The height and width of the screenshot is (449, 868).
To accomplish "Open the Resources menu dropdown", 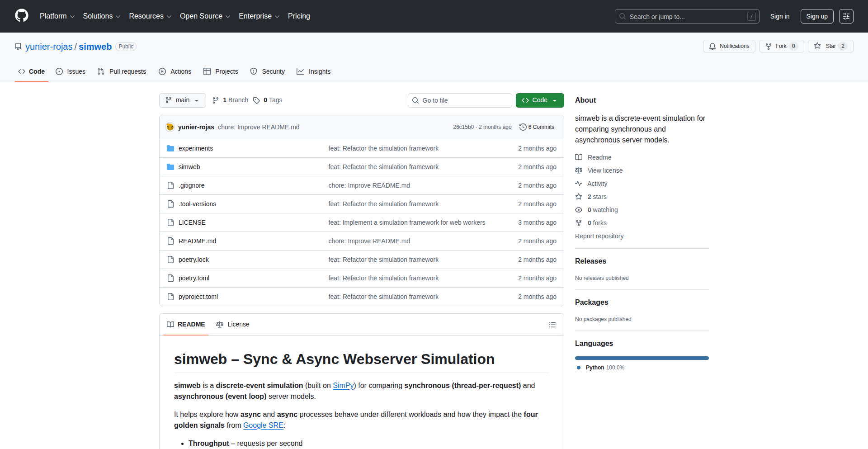I will tap(150, 16).
